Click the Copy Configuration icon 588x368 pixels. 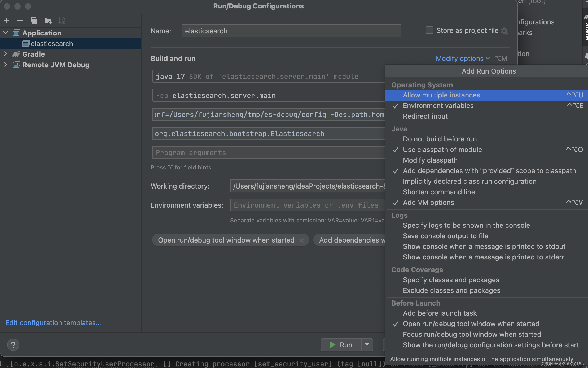[x=34, y=21]
